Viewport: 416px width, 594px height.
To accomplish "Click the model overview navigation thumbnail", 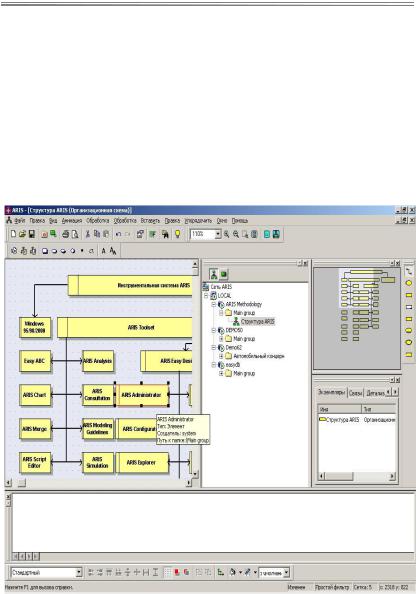I will tap(357, 318).
